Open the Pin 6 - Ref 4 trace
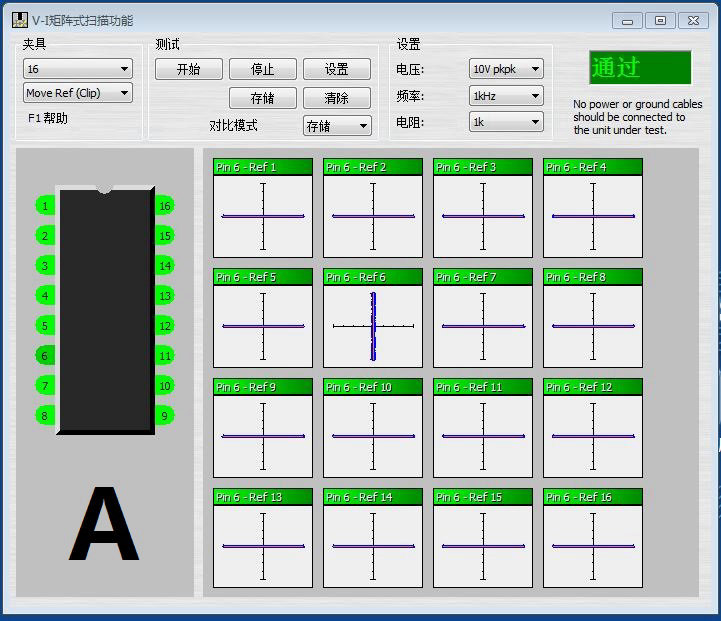This screenshot has width=721, height=621. click(x=593, y=208)
